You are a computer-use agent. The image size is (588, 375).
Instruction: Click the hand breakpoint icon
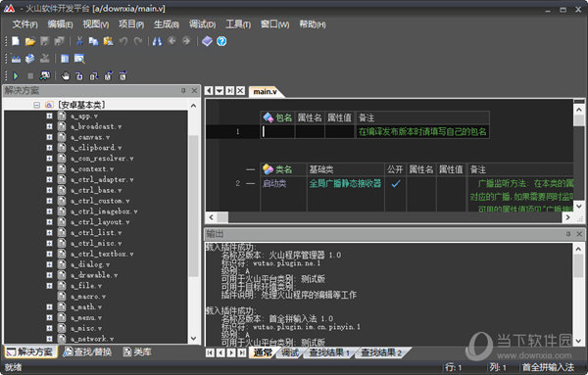(66, 76)
